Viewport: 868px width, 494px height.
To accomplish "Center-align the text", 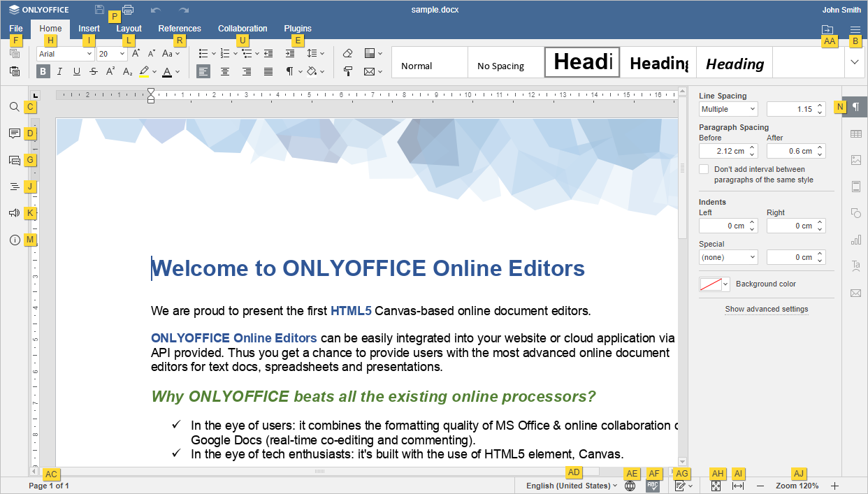I will point(225,71).
